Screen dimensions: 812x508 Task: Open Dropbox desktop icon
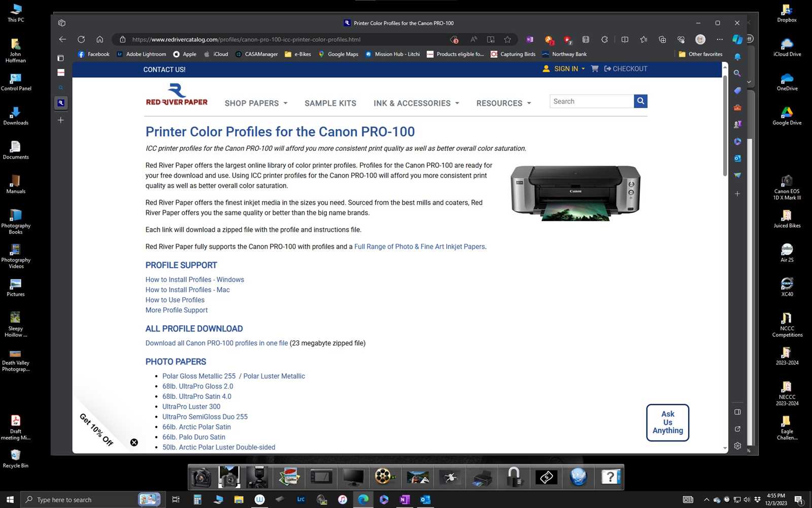tap(787, 13)
